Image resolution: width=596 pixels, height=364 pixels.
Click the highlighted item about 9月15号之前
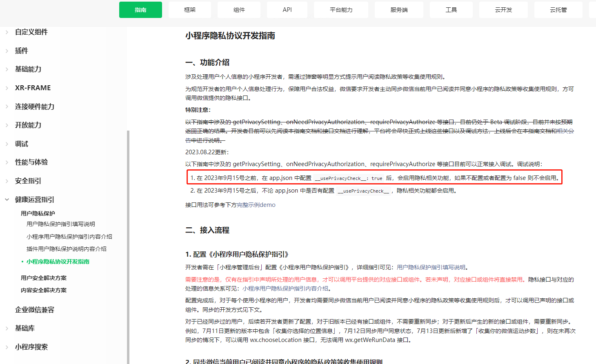pos(375,178)
